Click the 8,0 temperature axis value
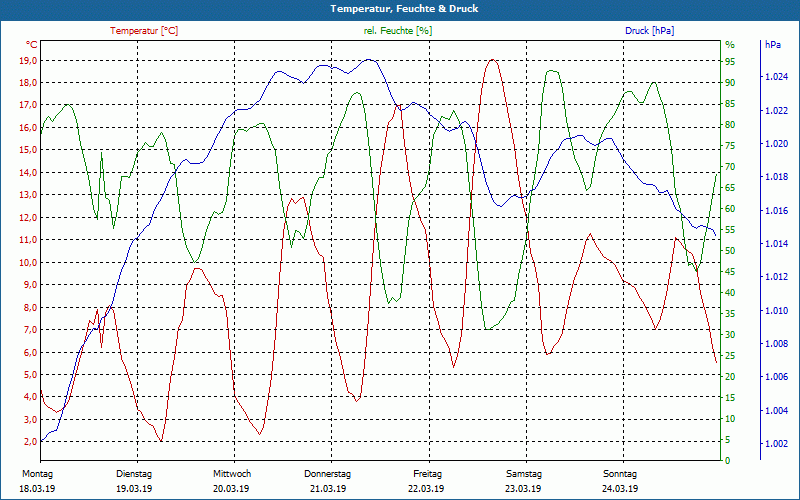Image resolution: width=800 pixels, height=500 pixels. tap(30, 307)
